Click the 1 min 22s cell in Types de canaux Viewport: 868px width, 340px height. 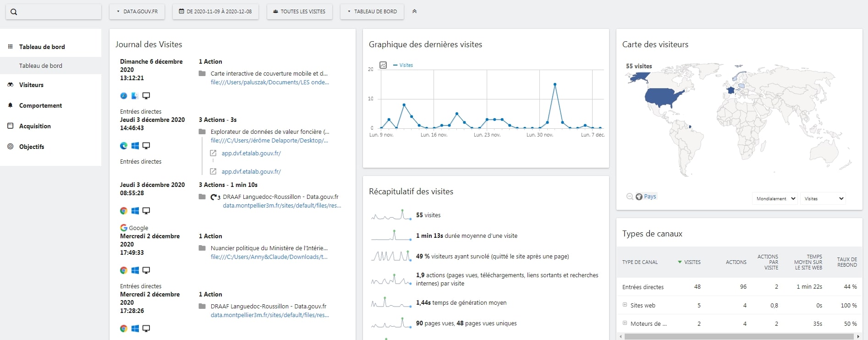[809, 287]
